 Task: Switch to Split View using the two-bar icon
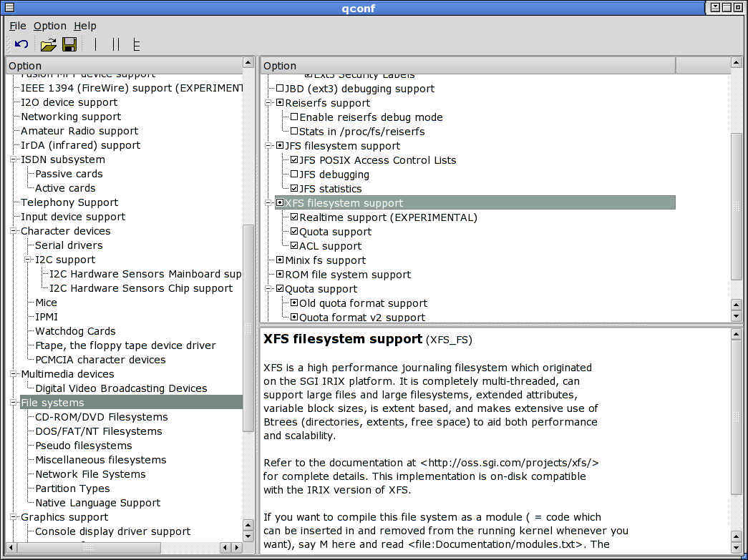115,44
